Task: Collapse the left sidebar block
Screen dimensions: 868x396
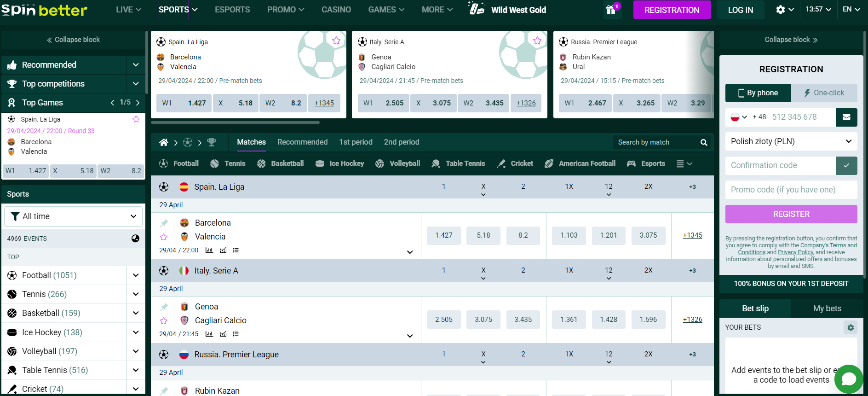Action: pyautogui.click(x=73, y=40)
